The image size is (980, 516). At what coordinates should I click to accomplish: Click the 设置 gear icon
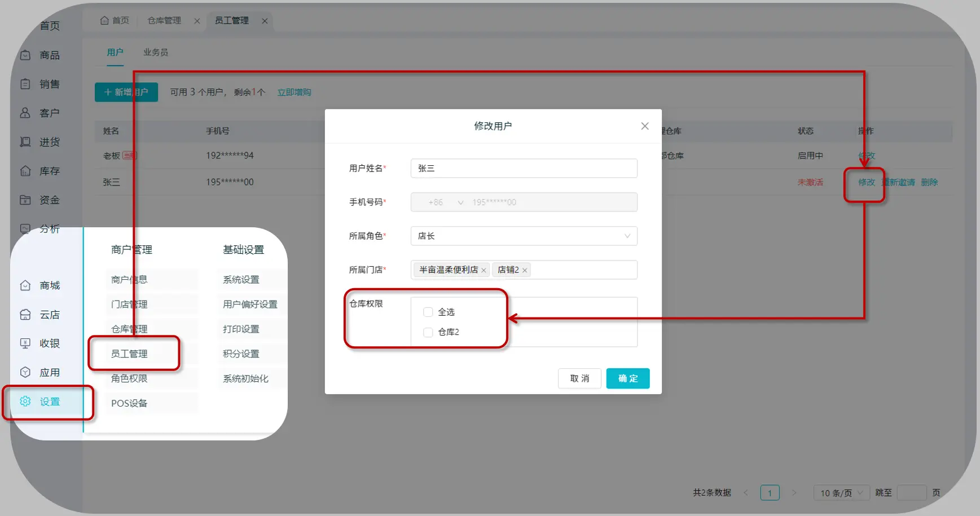[x=25, y=402]
